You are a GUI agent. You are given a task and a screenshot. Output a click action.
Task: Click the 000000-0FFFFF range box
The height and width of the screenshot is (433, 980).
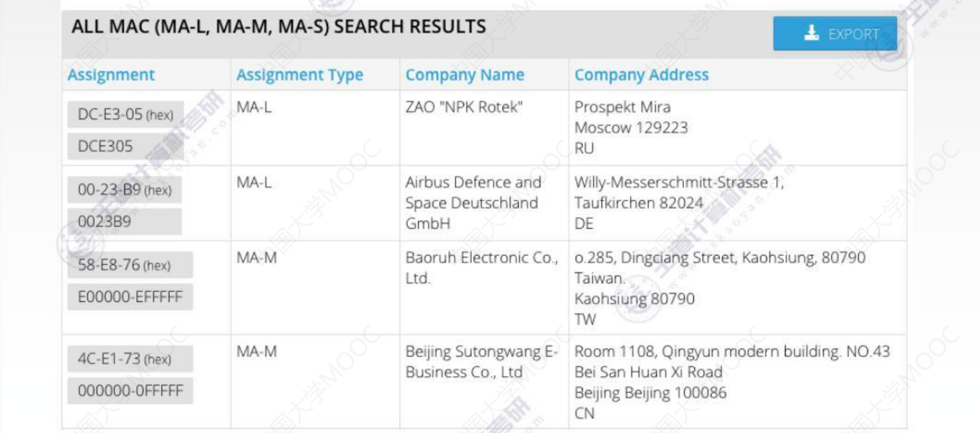(x=130, y=391)
